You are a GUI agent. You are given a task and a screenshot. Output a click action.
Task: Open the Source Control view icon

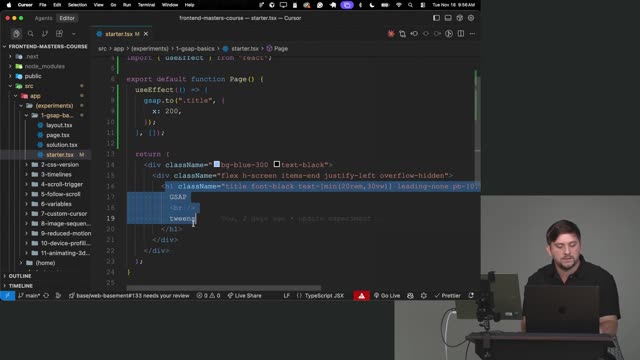(45, 33)
